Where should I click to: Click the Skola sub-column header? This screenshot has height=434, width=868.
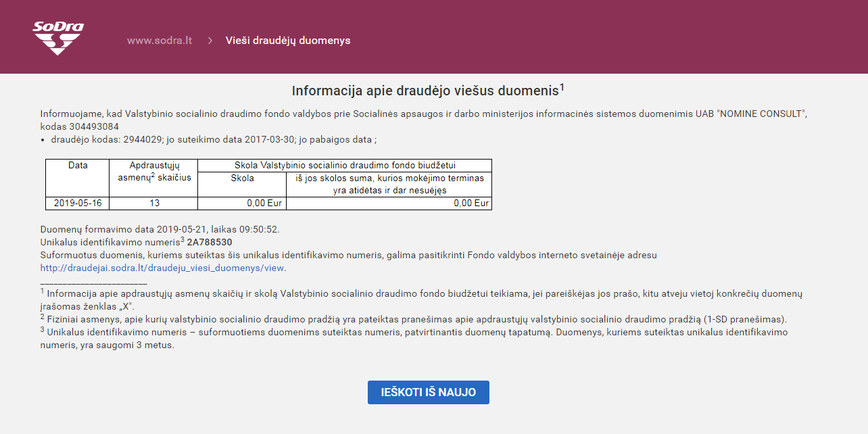point(242,178)
